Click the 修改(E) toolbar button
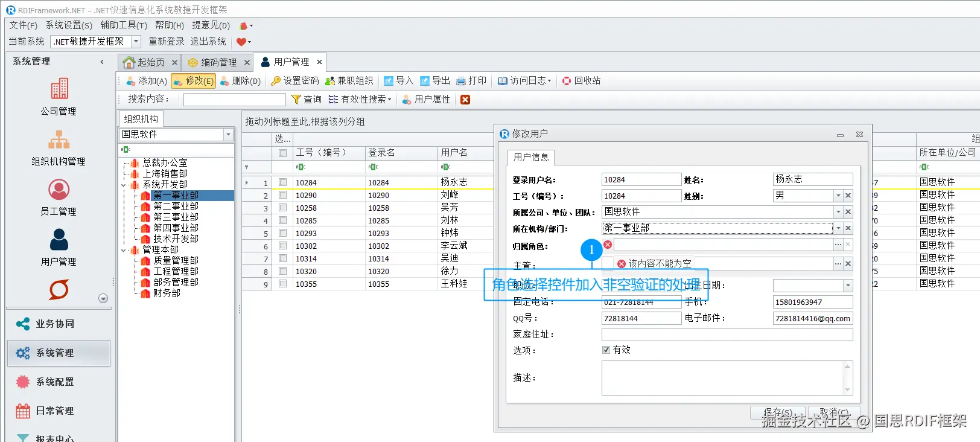The width and height of the screenshot is (980, 442). point(193,81)
